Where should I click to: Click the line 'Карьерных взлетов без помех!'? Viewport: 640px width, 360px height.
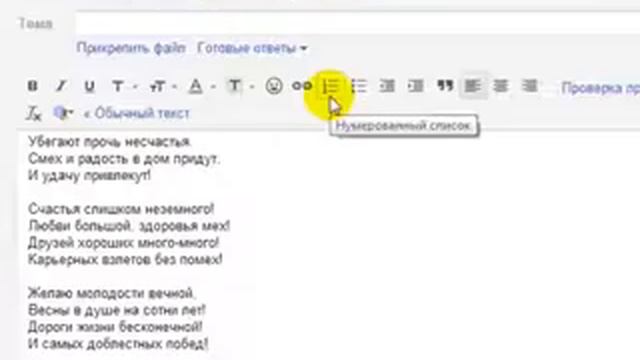(x=125, y=259)
